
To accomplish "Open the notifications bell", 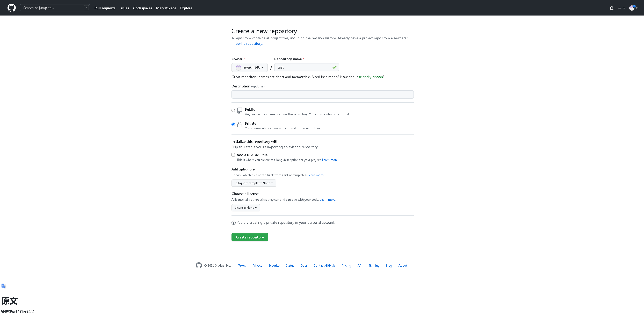I will click(x=611, y=8).
